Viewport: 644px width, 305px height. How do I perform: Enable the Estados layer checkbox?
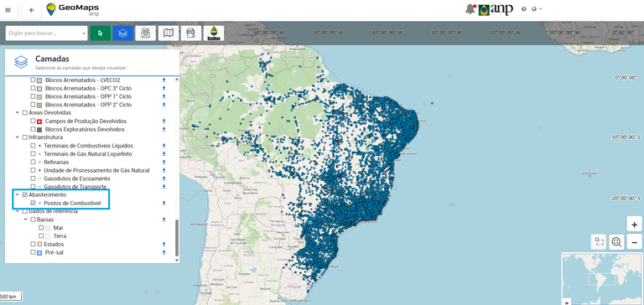pyautogui.click(x=33, y=244)
